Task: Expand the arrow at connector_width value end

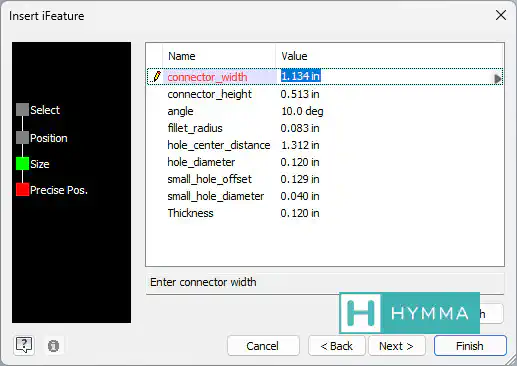Action: [x=497, y=79]
